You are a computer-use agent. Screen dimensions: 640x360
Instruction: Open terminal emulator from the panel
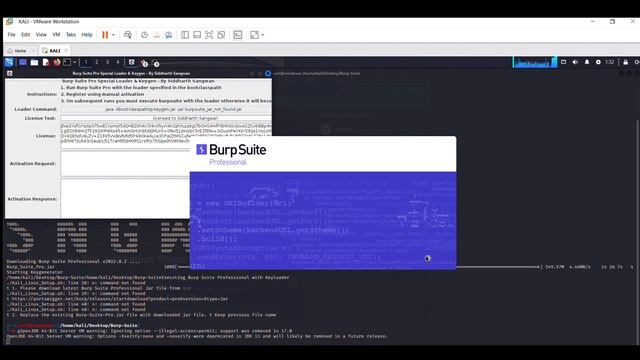click(x=67, y=62)
